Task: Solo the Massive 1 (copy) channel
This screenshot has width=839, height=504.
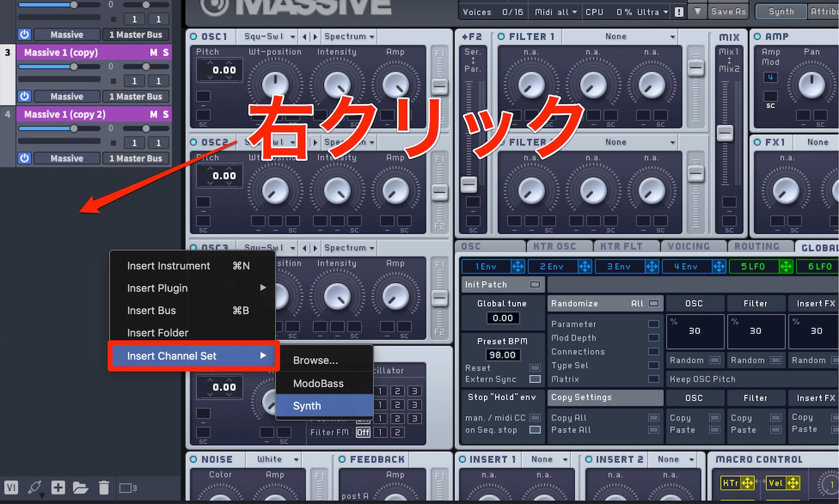Action: pyautogui.click(x=166, y=52)
